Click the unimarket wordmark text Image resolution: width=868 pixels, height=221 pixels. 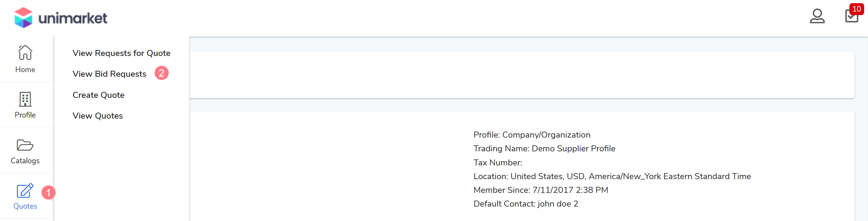click(73, 18)
